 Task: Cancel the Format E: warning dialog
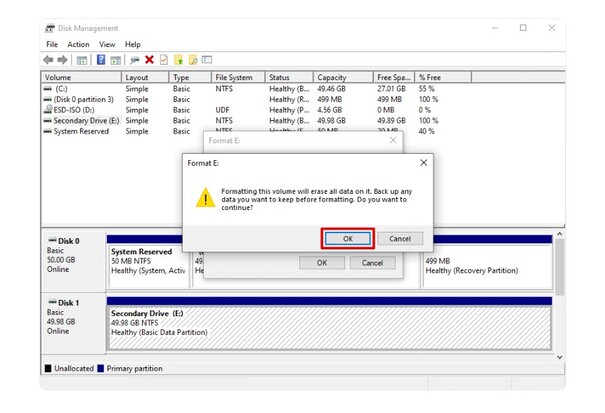click(399, 239)
